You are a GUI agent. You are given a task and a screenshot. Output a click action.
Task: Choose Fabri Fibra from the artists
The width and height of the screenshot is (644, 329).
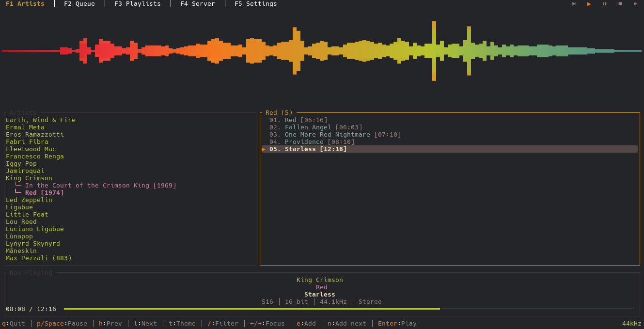[27, 142]
